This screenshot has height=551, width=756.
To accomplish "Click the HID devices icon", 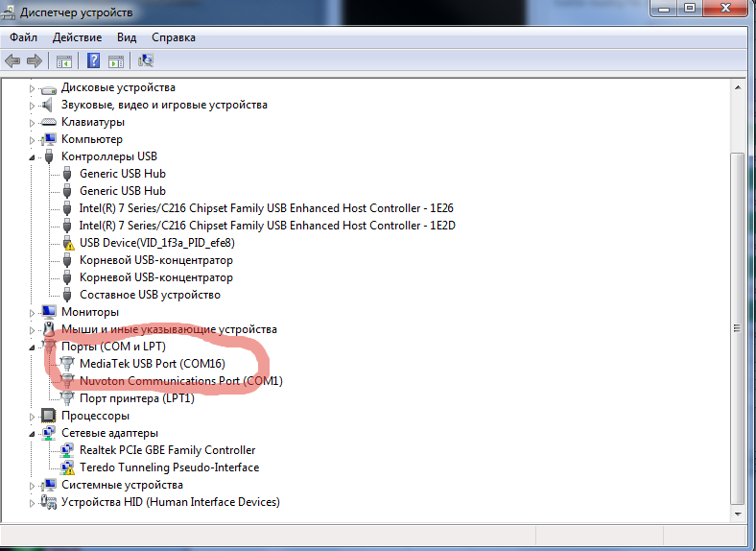I will point(49,502).
